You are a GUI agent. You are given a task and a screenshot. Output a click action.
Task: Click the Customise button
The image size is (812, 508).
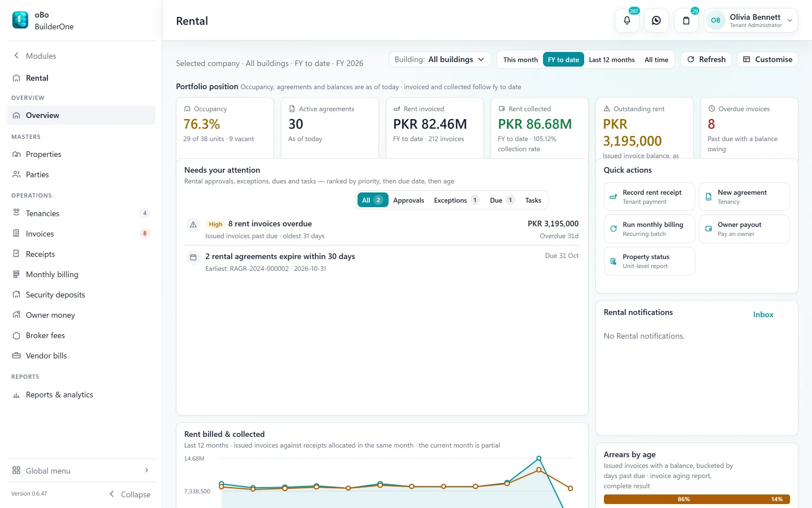[767, 59]
